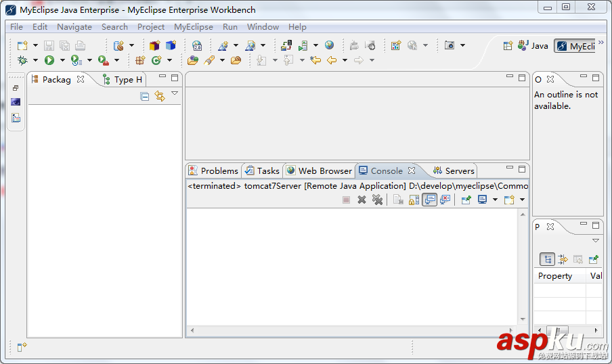The height and width of the screenshot is (364, 612).
Task: Open the globe web browser toolbar icon
Action: pos(330,45)
